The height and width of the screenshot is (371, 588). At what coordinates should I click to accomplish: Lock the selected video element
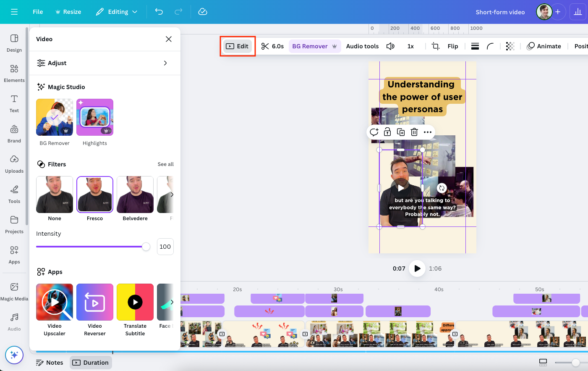click(387, 132)
